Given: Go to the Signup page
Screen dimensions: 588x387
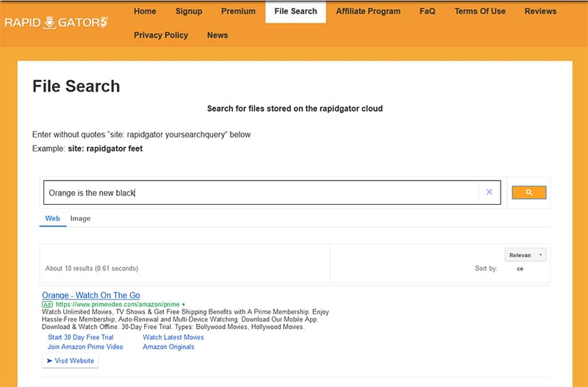Looking at the screenshot, I should click(x=189, y=12).
